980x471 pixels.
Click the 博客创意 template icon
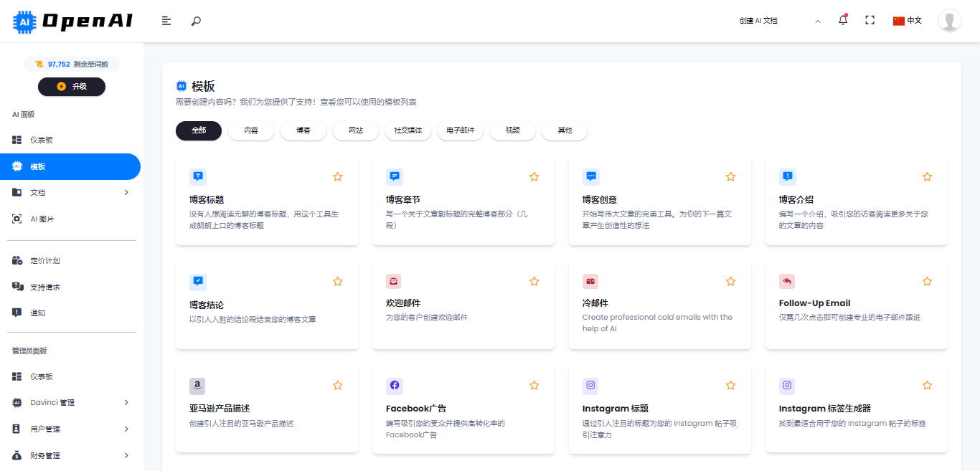(591, 176)
